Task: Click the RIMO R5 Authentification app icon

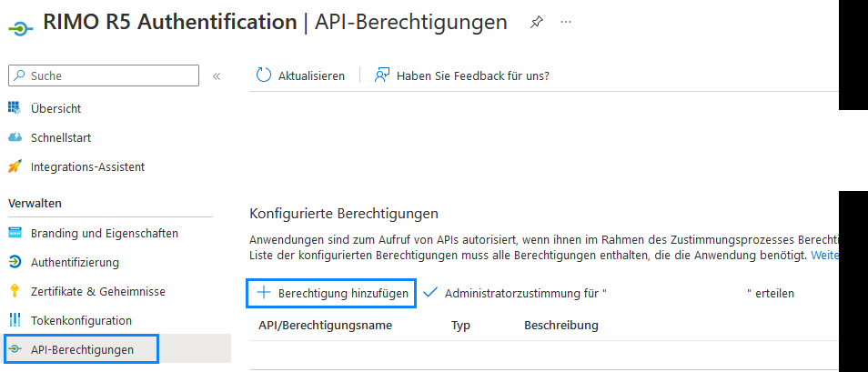Action: (20, 27)
